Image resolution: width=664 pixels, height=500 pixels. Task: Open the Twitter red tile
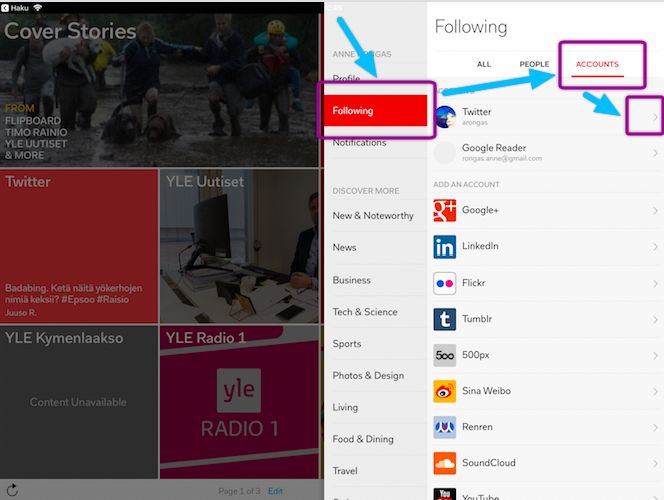tap(79, 246)
